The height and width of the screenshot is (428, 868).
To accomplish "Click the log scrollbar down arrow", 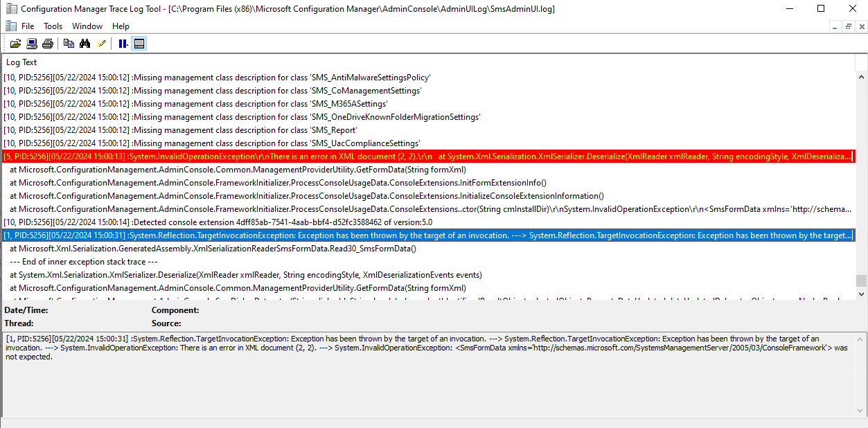I will point(861,293).
